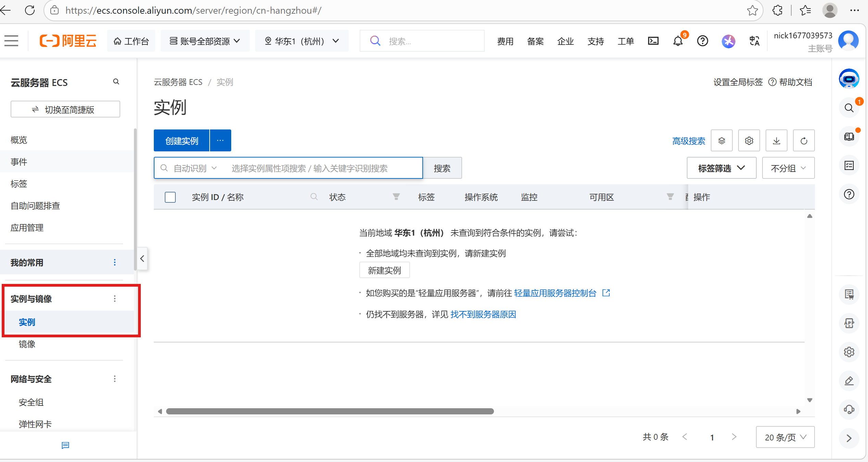This screenshot has width=868, height=462.
Task: Click the 创建实例 button
Action: 182,141
